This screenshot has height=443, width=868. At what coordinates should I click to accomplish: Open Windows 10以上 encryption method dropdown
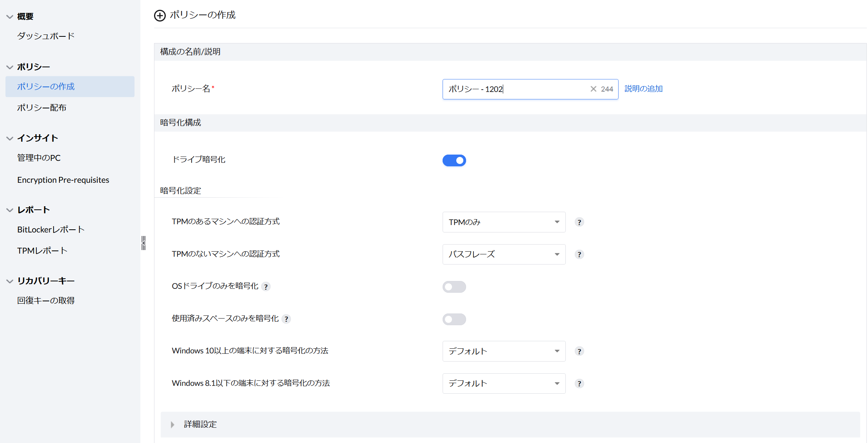504,351
